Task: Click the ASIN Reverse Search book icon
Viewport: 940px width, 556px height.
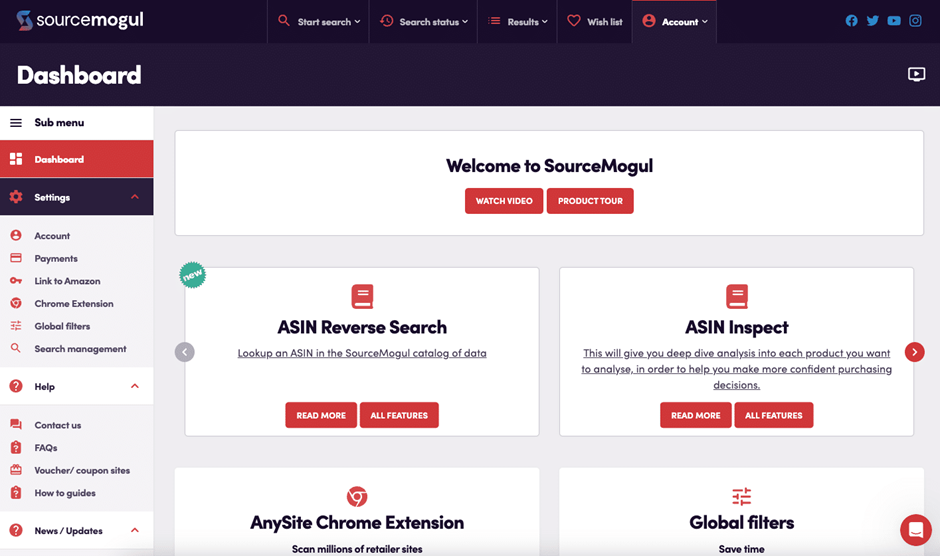Action: click(x=362, y=296)
